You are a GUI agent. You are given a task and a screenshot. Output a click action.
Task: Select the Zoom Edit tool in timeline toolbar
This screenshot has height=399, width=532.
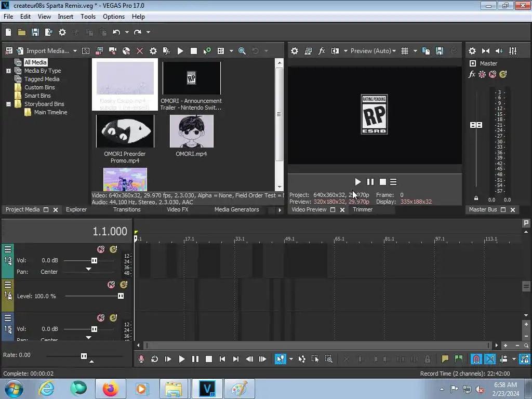pos(328,359)
